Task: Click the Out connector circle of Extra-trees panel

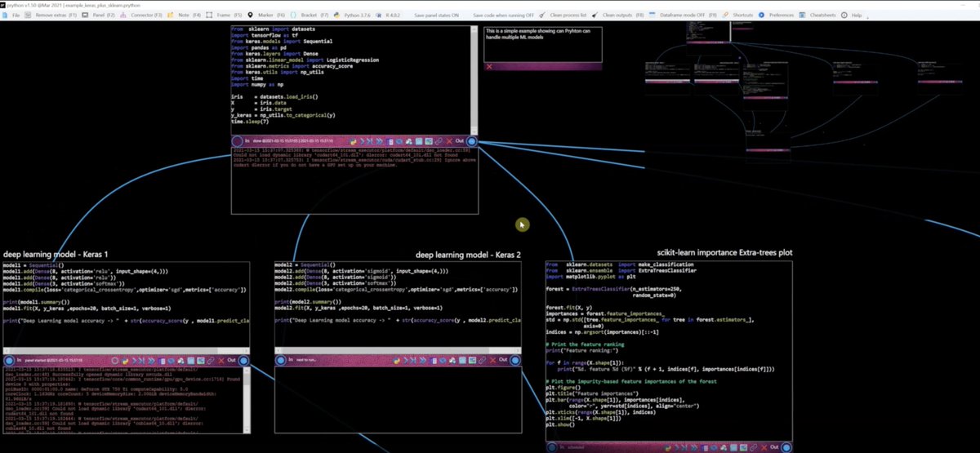Action: point(785,447)
